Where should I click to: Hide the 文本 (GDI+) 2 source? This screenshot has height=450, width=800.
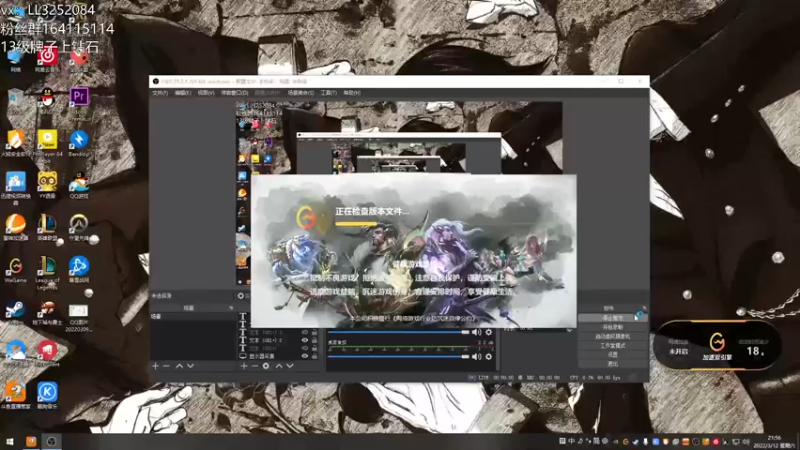point(305,340)
